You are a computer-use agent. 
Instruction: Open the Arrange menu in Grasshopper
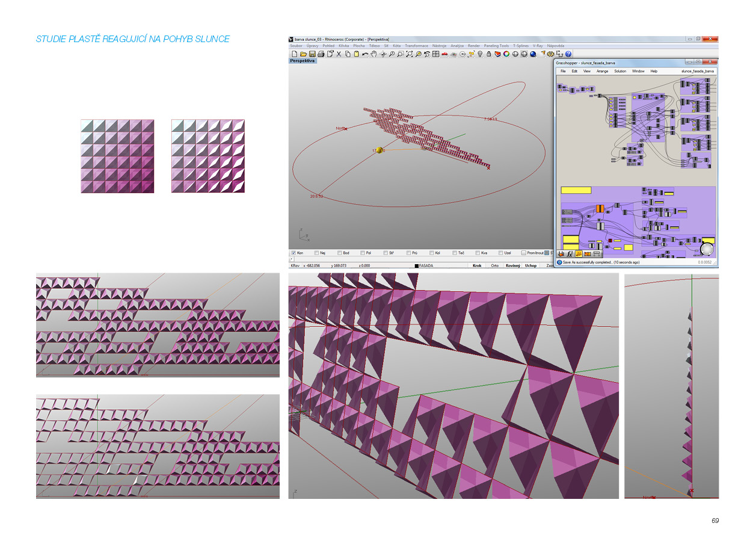tap(602, 71)
